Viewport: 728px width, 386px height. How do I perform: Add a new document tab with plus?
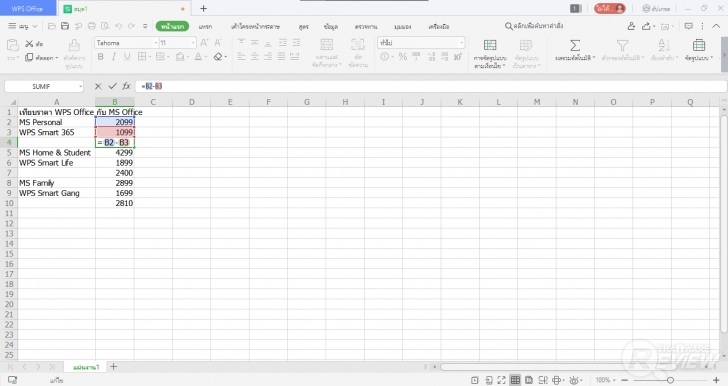[203, 8]
